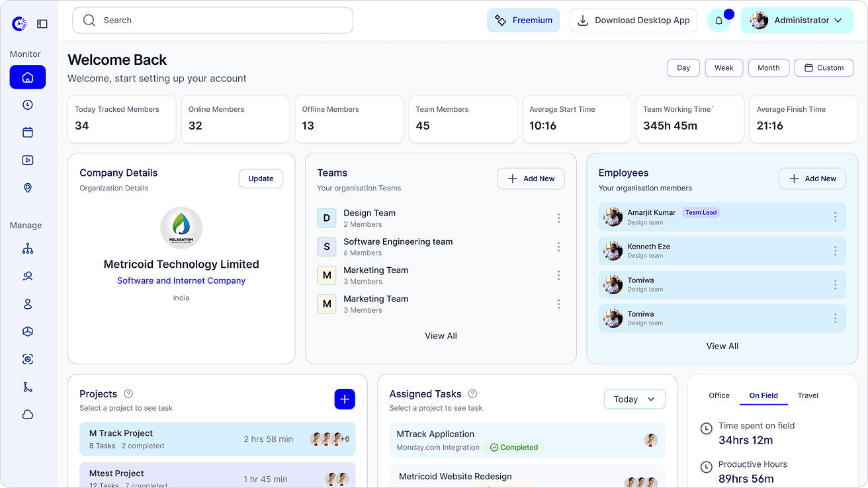Click the Freemium plan button
Screen dimensions: 868x488
click(523, 20)
